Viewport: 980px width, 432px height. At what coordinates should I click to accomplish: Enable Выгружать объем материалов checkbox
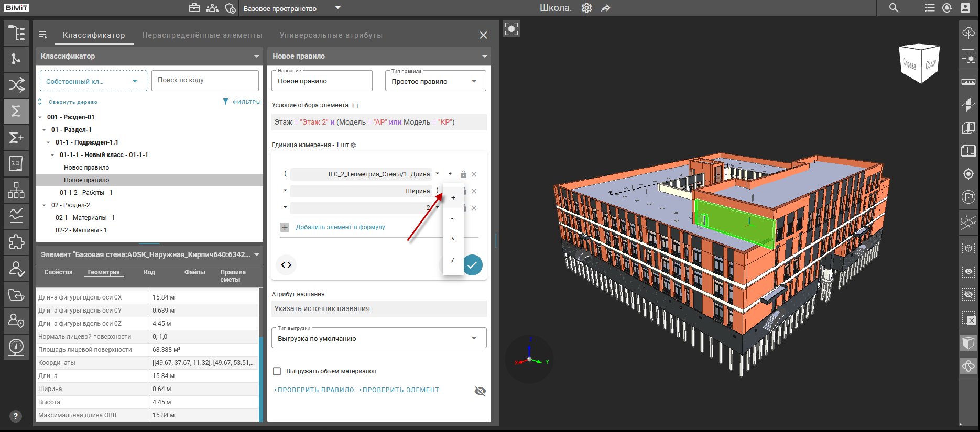pos(277,371)
